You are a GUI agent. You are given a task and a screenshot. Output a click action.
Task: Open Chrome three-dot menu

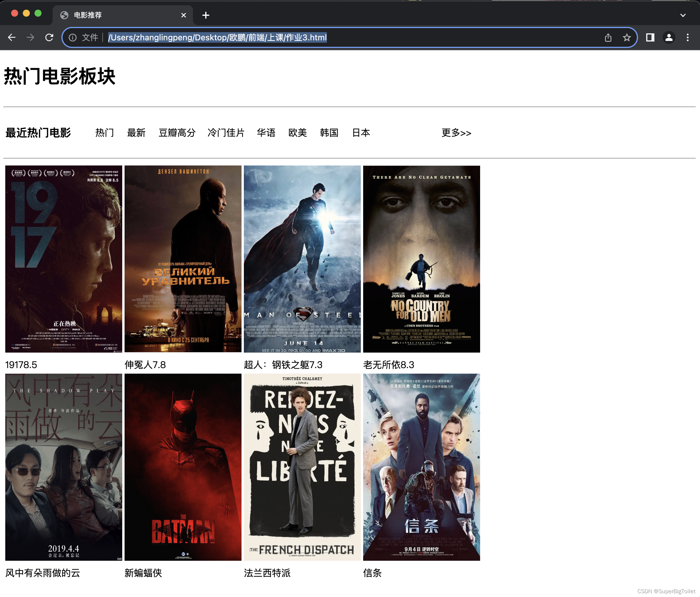click(687, 37)
